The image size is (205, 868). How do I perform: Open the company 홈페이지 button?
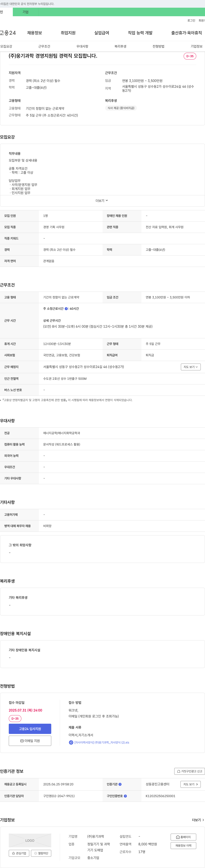tap(183, 837)
